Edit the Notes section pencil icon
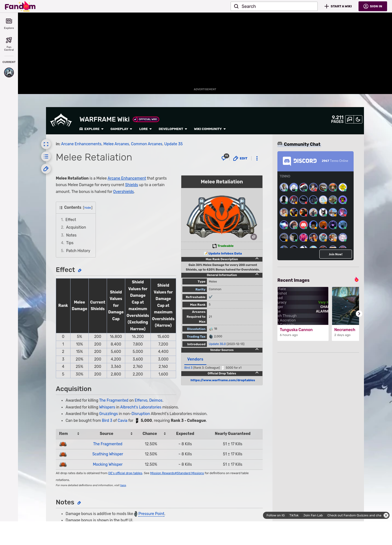392x545 pixels. pyautogui.click(x=79, y=503)
